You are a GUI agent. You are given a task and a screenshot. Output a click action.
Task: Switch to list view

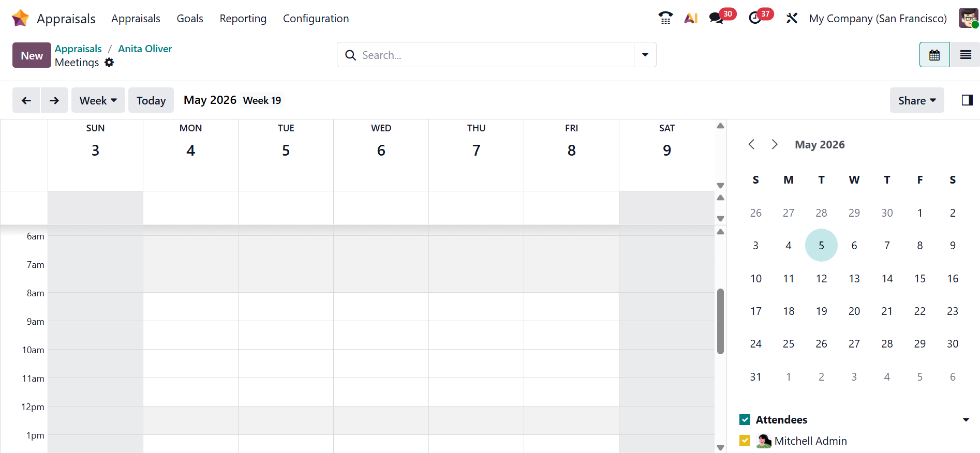tap(965, 55)
